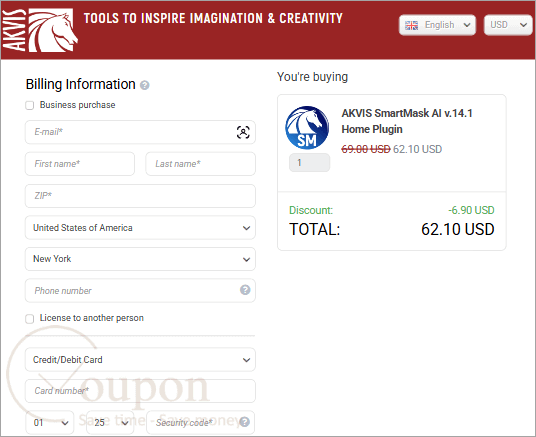Click the AKVIS horse logo
Viewport: 536px width, 437px height.
click(x=40, y=30)
